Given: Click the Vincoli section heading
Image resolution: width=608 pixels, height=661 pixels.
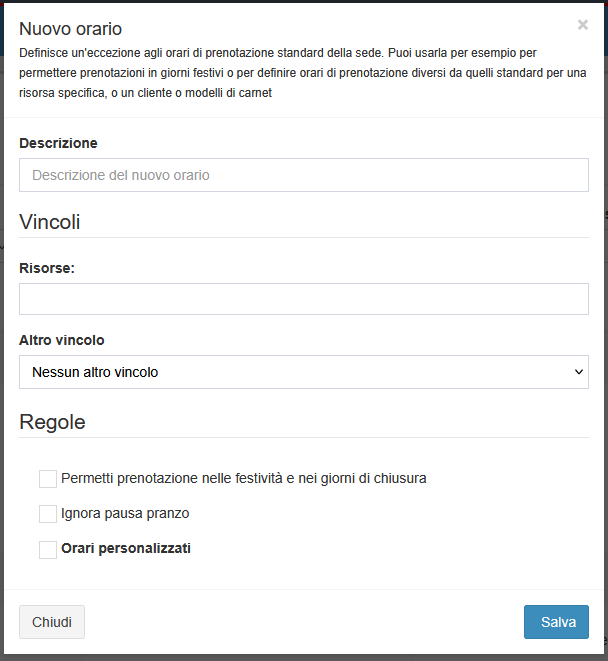Looking at the screenshot, I should 50,222.
